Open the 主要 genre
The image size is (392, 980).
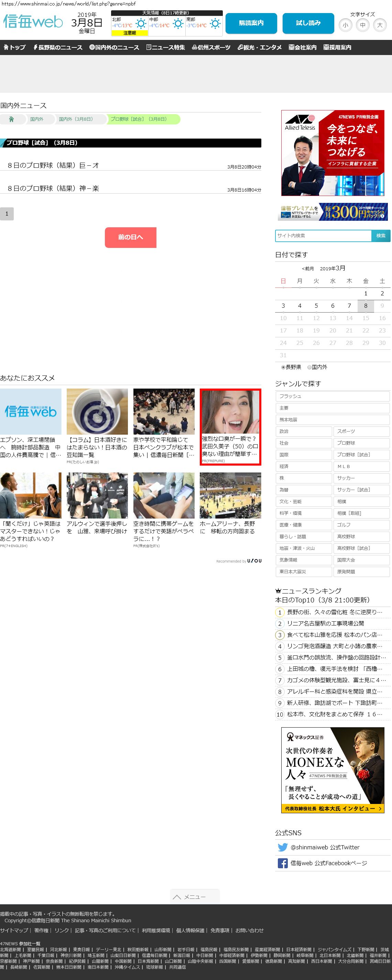tap(333, 408)
